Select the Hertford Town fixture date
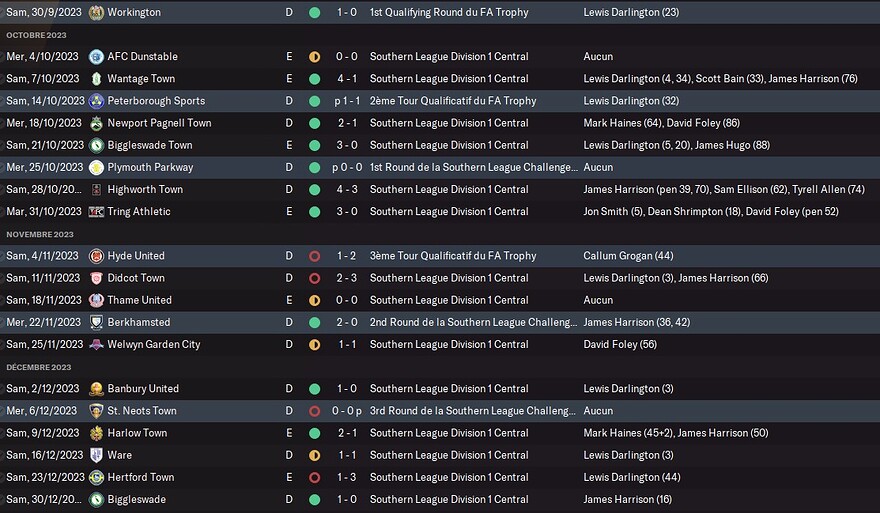Image resolution: width=880 pixels, height=513 pixels. pyautogui.click(x=43, y=478)
